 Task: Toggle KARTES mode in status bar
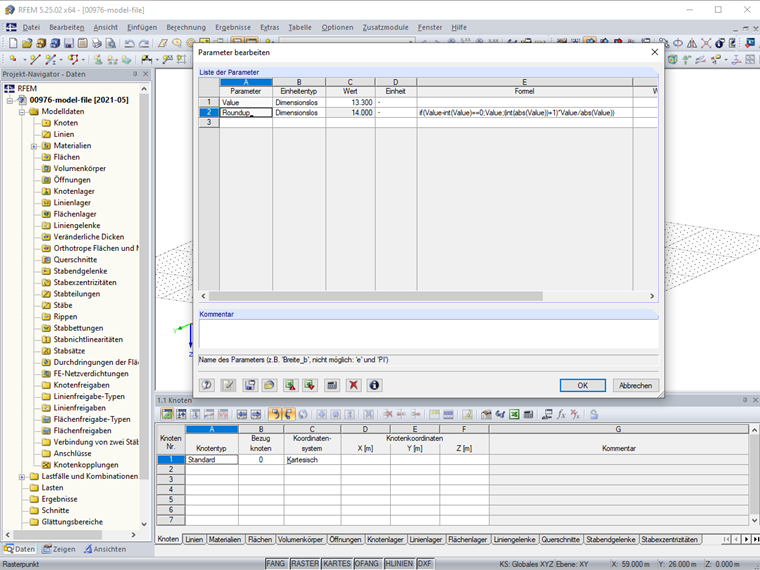click(x=337, y=563)
